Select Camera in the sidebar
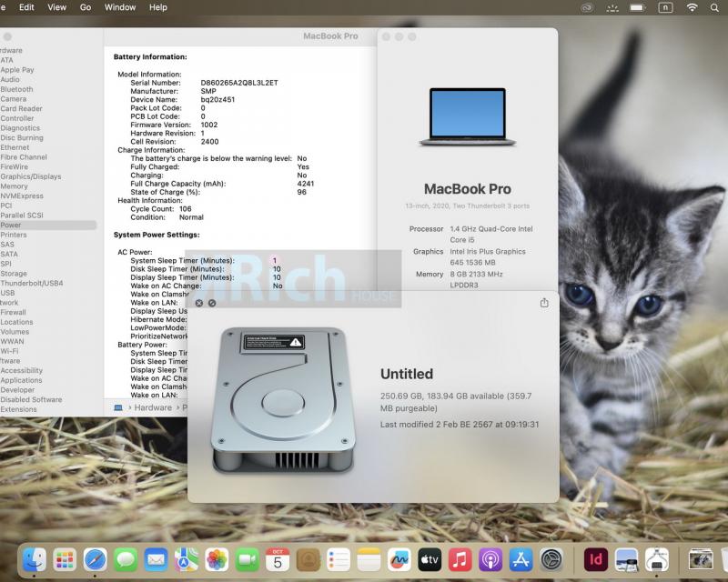 point(14,99)
